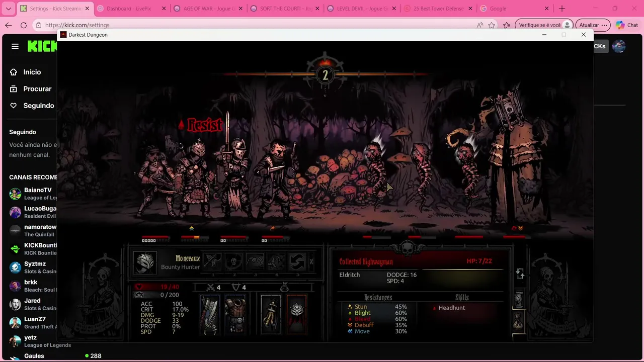Open the Jared channel in sidebar

33,304
